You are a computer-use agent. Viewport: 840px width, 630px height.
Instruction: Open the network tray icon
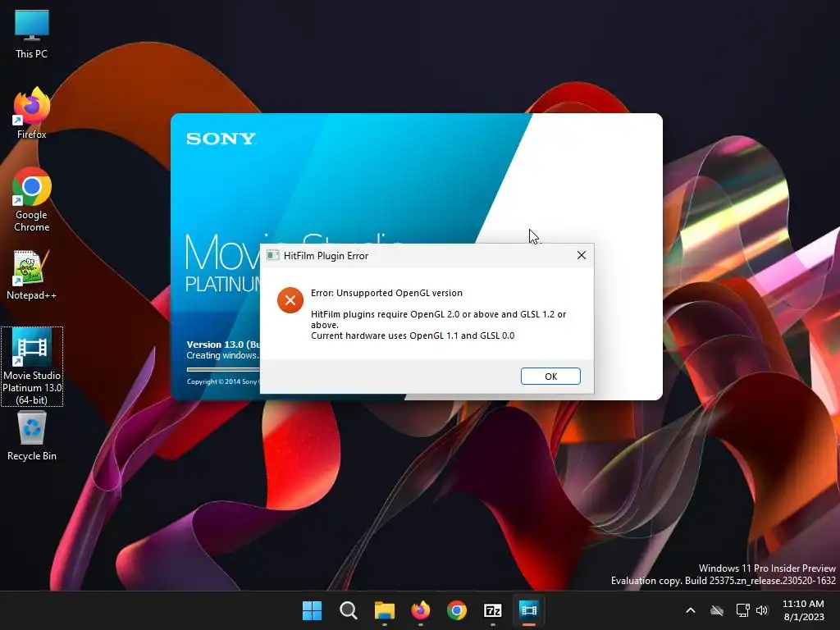pyautogui.click(x=742, y=610)
